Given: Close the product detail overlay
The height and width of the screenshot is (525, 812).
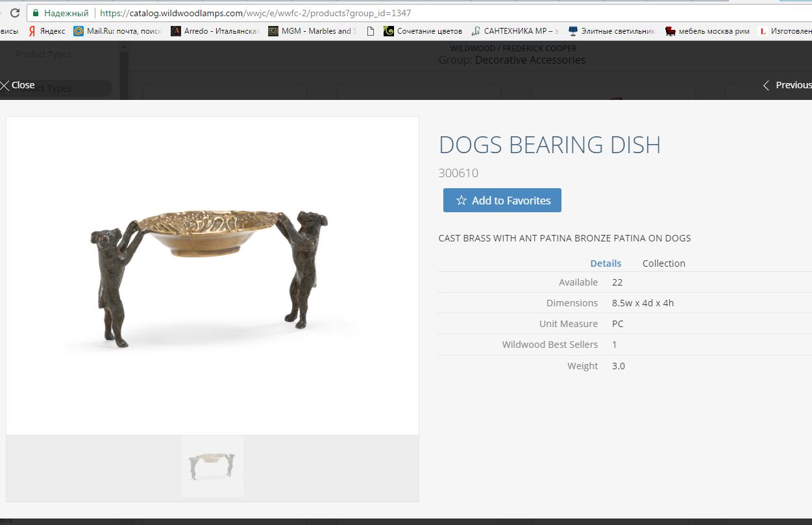Looking at the screenshot, I should [x=18, y=85].
